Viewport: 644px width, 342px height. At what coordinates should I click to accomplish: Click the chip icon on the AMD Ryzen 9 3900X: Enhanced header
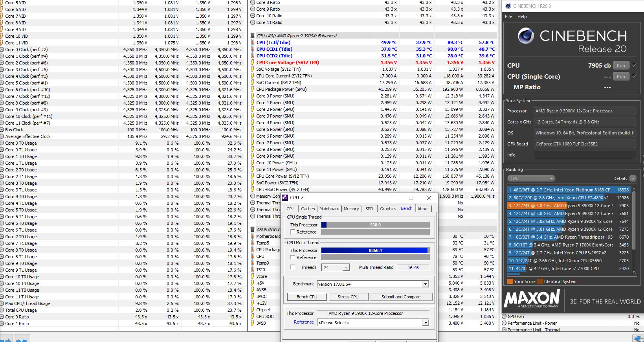pos(253,36)
